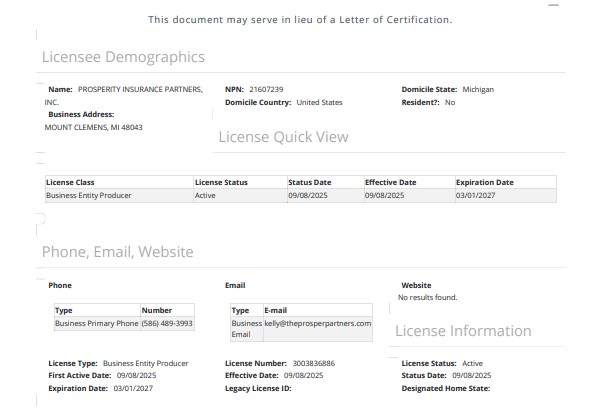597x409 pixels.
Task: Click Expiration Date cell 03/01/2027 in table
Action: pyautogui.click(x=506, y=195)
